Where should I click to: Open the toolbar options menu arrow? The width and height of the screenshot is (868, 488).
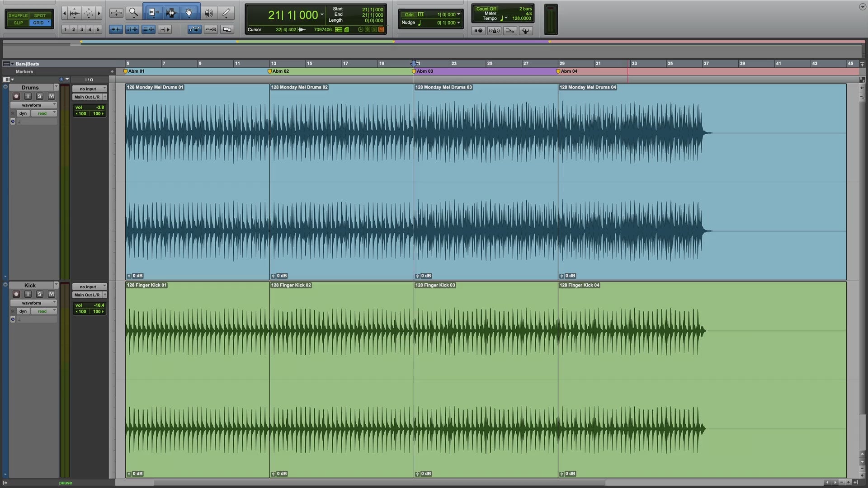[862, 7]
